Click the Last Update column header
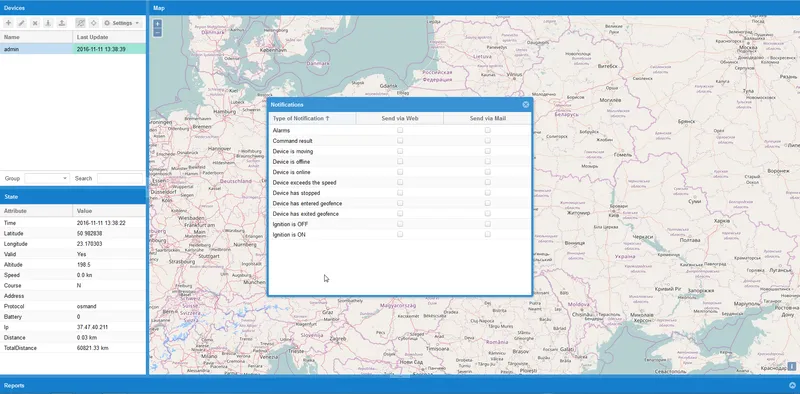800x394 pixels. pos(109,37)
